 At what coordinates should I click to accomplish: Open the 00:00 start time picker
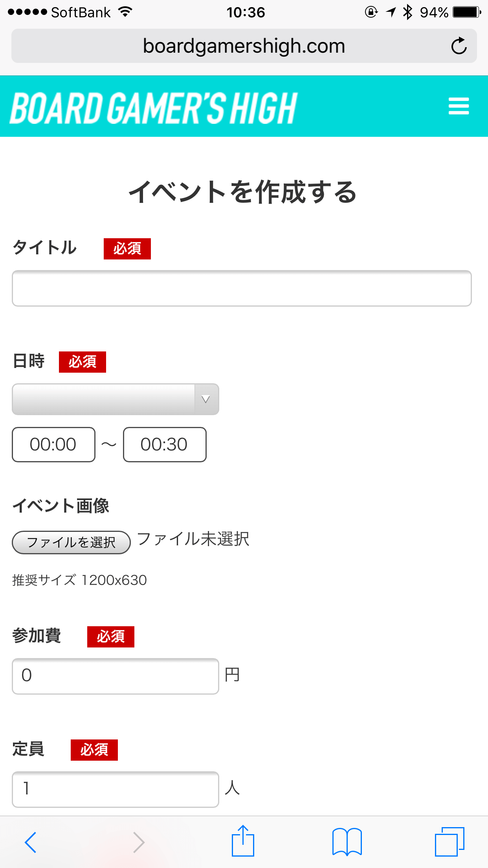tap(53, 445)
